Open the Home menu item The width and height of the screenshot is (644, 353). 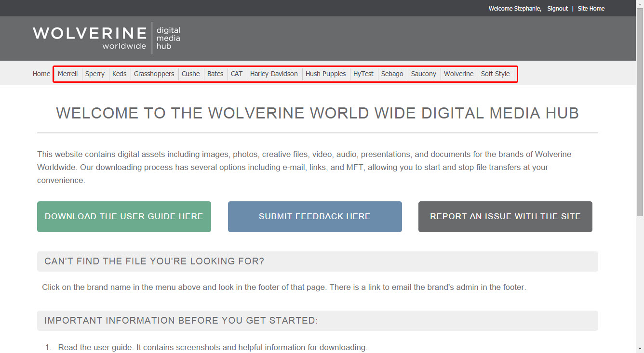pos(41,74)
